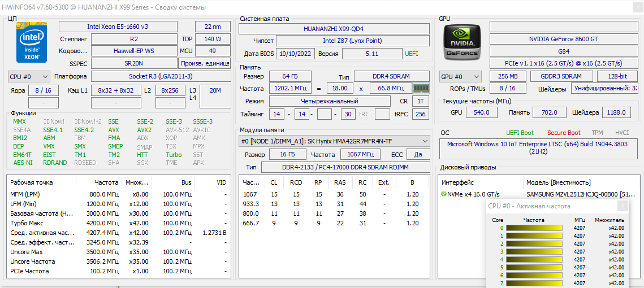Open the CPU #0 selector dropdown
This screenshot has height=288, width=644.
[x=29, y=76]
